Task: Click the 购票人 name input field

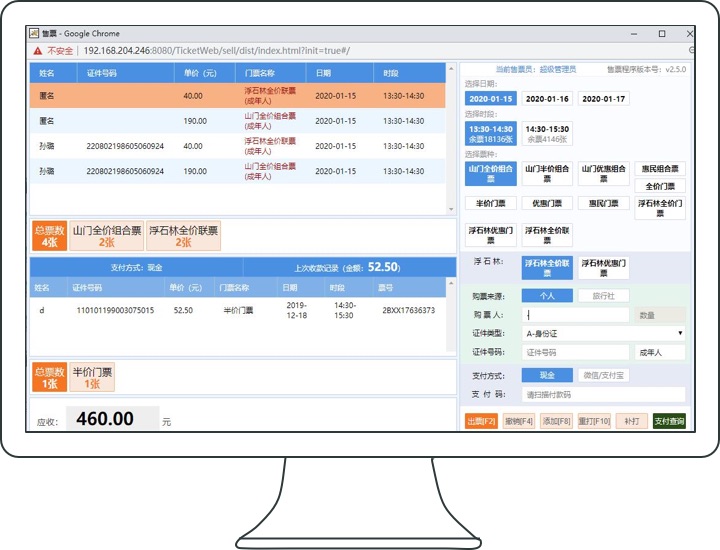Action: pos(576,314)
